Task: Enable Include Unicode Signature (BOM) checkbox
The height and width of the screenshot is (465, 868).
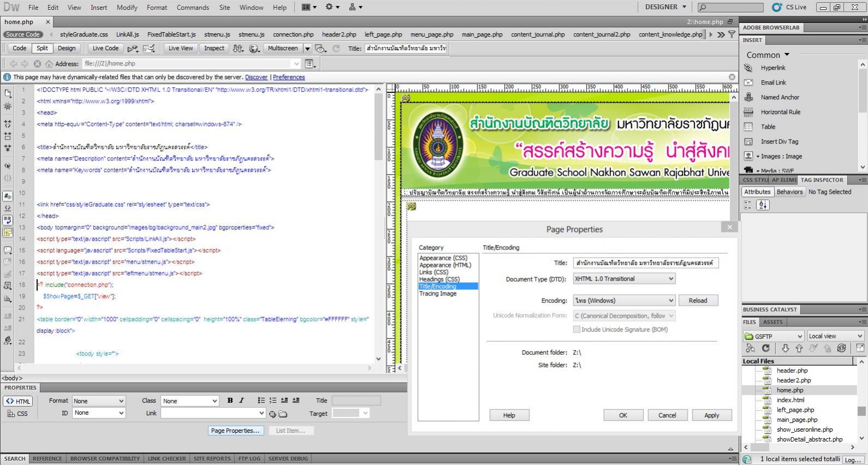Action: tap(577, 329)
